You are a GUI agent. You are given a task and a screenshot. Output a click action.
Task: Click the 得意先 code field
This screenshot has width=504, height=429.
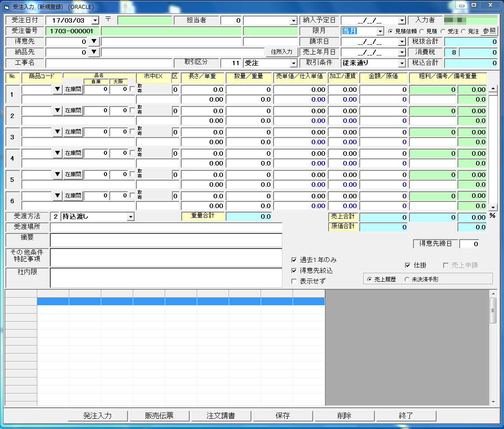pos(67,41)
